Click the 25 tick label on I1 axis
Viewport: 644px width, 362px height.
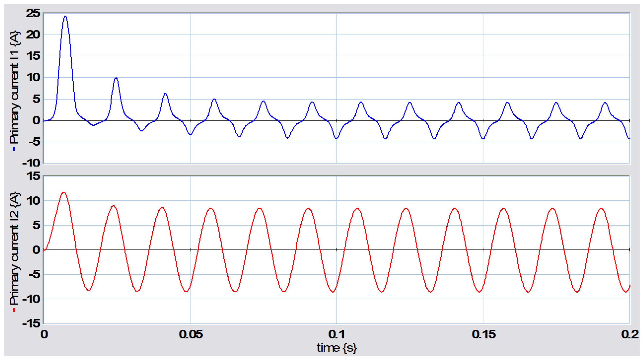point(33,13)
